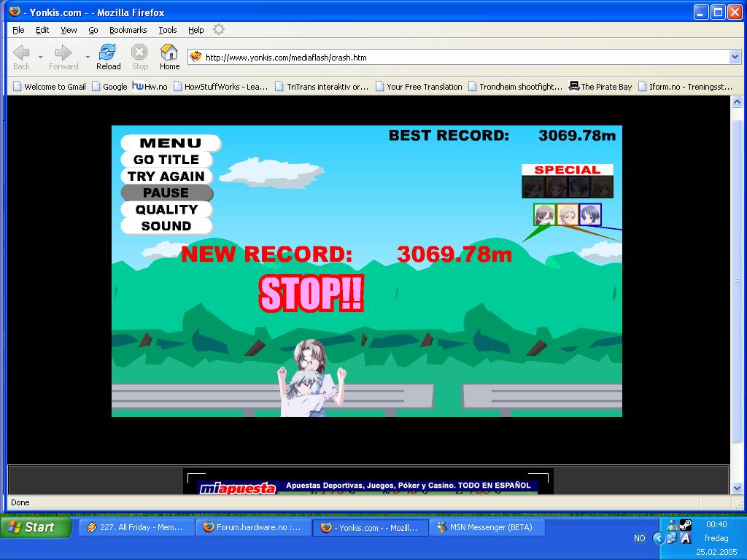Click the Stop toolbar icon

[x=139, y=57]
